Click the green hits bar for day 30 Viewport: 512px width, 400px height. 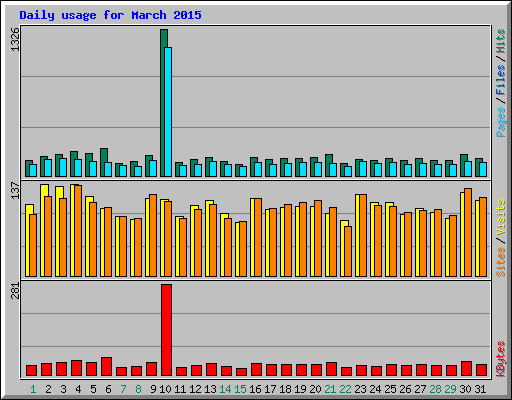click(x=463, y=165)
